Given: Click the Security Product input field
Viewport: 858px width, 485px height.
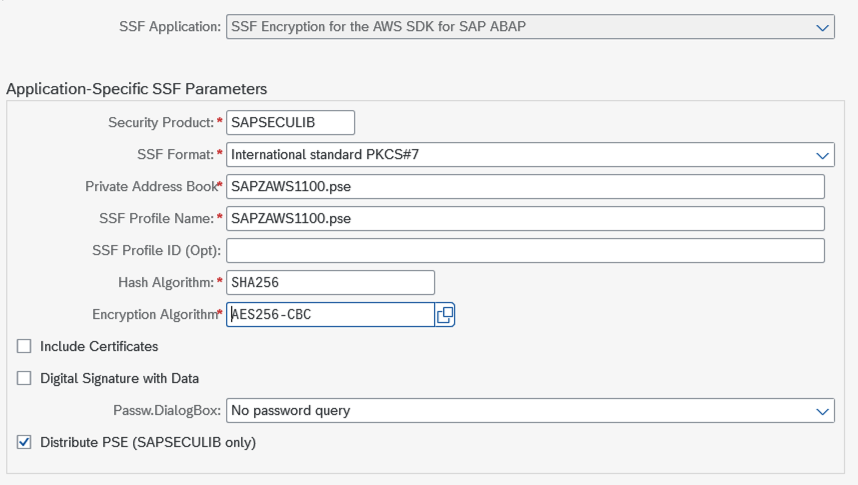Looking at the screenshot, I should pos(291,122).
